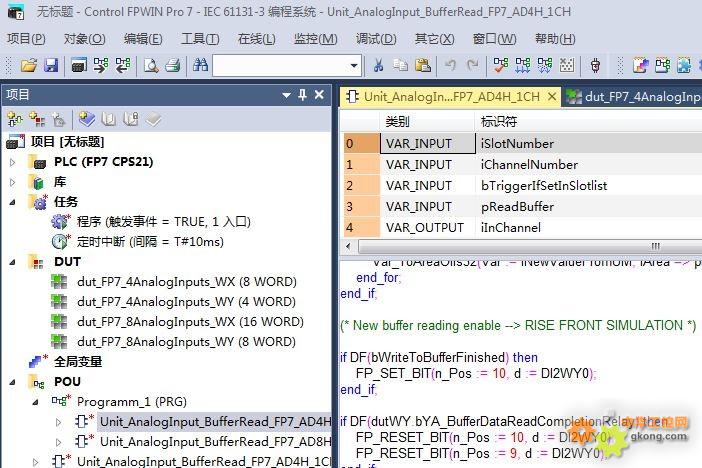Click row header number 3 in variable table
This screenshot has width=702, height=468.
[361, 206]
